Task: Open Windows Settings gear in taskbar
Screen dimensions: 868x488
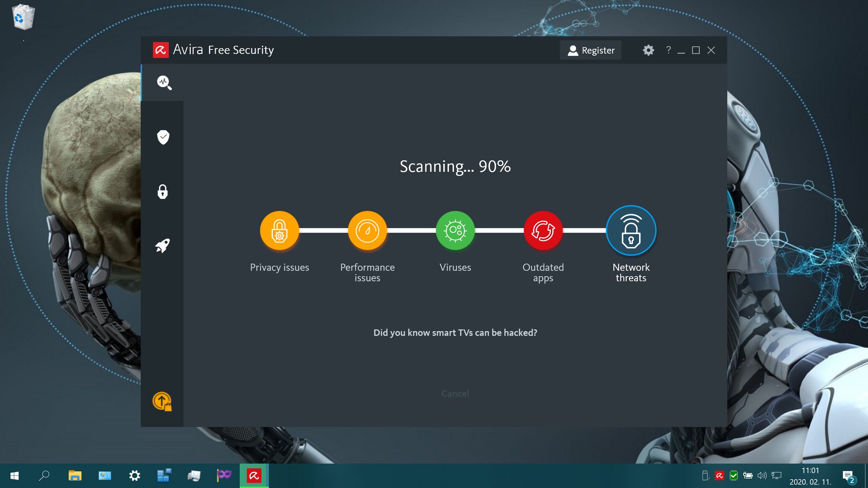Action: pyautogui.click(x=135, y=476)
